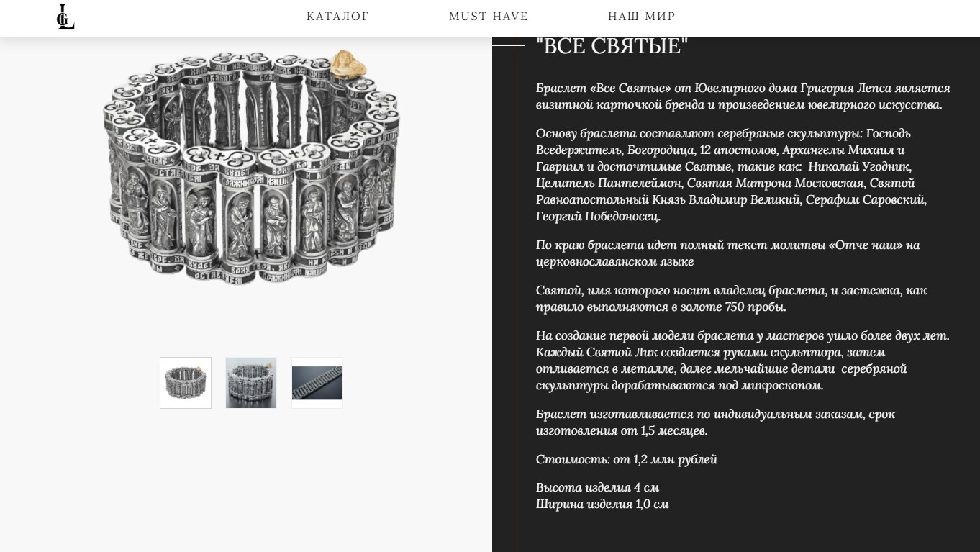Open the MUST HAVE menu item

(x=489, y=17)
